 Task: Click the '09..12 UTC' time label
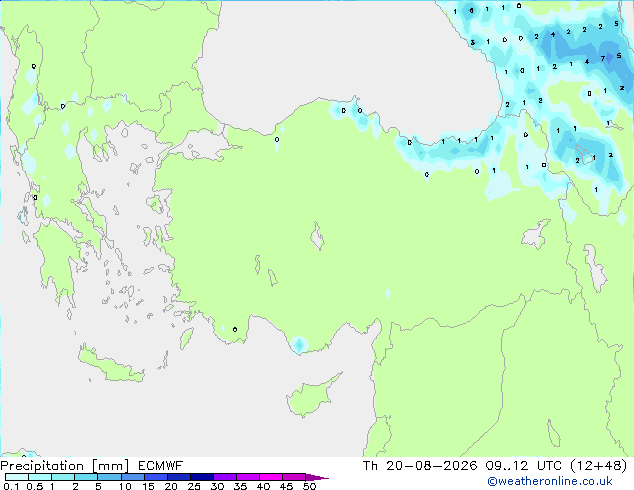[x=524, y=466]
